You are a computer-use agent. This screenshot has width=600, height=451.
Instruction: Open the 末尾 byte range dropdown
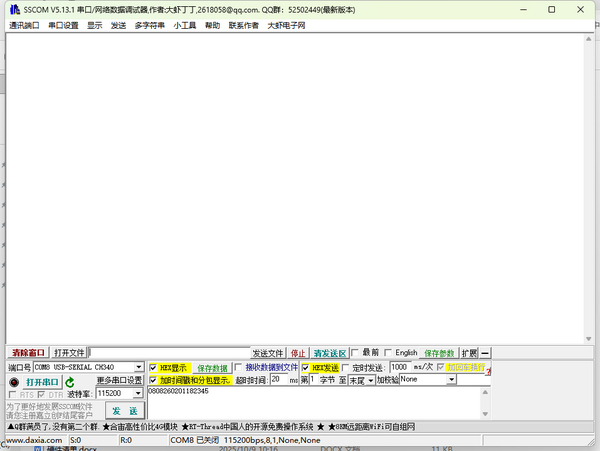(x=370, y=381)
